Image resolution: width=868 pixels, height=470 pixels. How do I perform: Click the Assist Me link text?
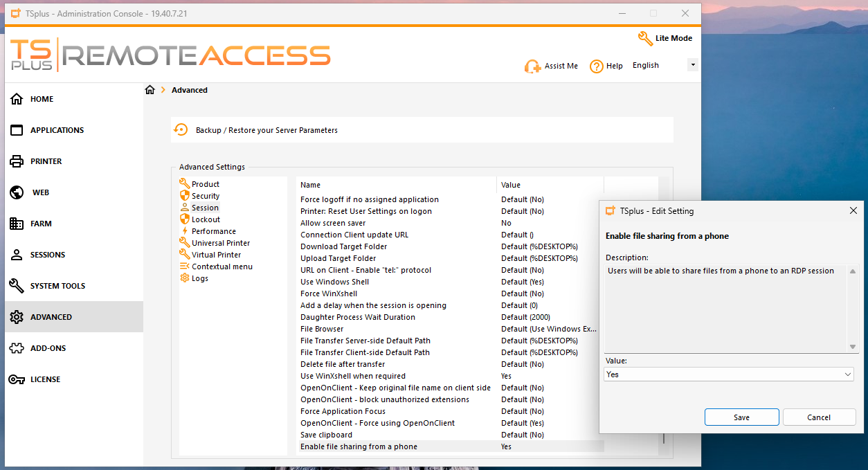561,66
